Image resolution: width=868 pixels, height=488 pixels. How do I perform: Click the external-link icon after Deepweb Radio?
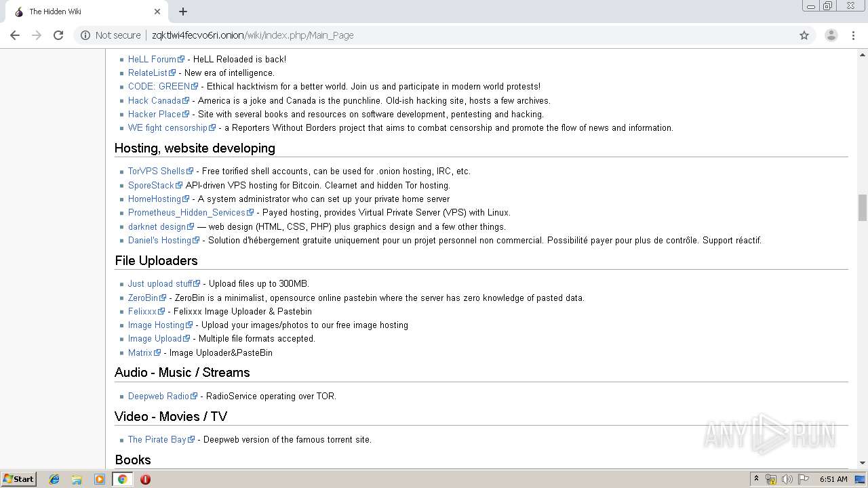194,396
